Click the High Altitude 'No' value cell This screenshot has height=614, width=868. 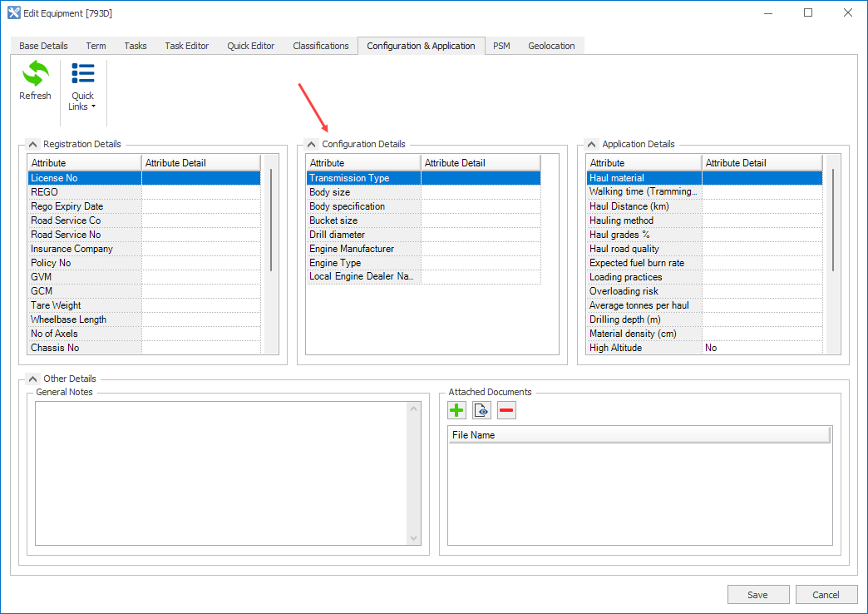click(762, 348)
